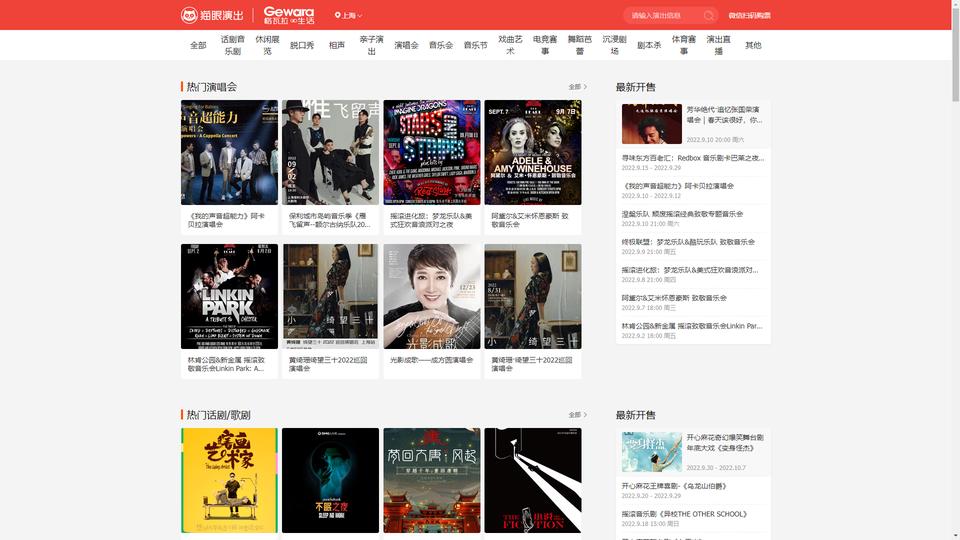Click 摇滚进化招：梦龙乐队 card title
This screenshot has height=540, width=960.
431,220
